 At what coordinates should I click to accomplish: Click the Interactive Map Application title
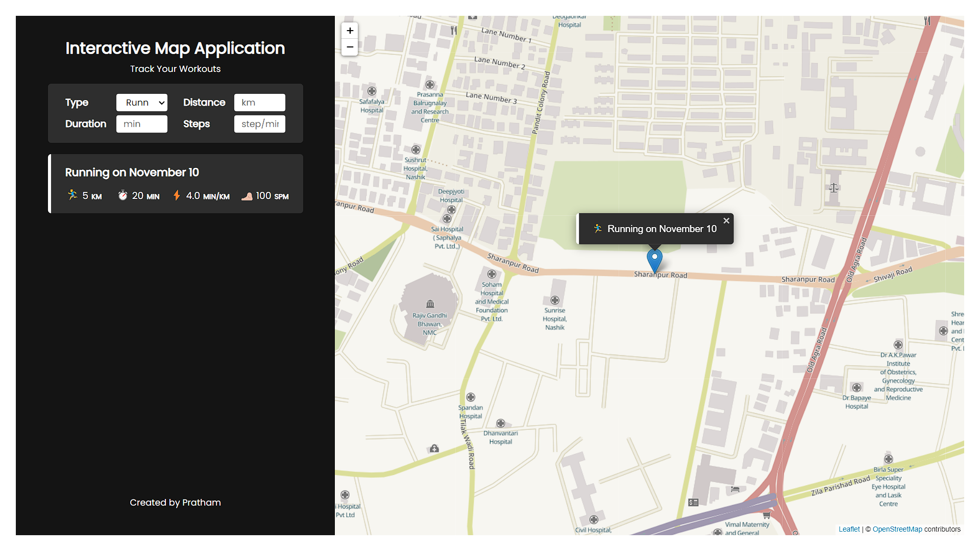[x=175, y=48]
